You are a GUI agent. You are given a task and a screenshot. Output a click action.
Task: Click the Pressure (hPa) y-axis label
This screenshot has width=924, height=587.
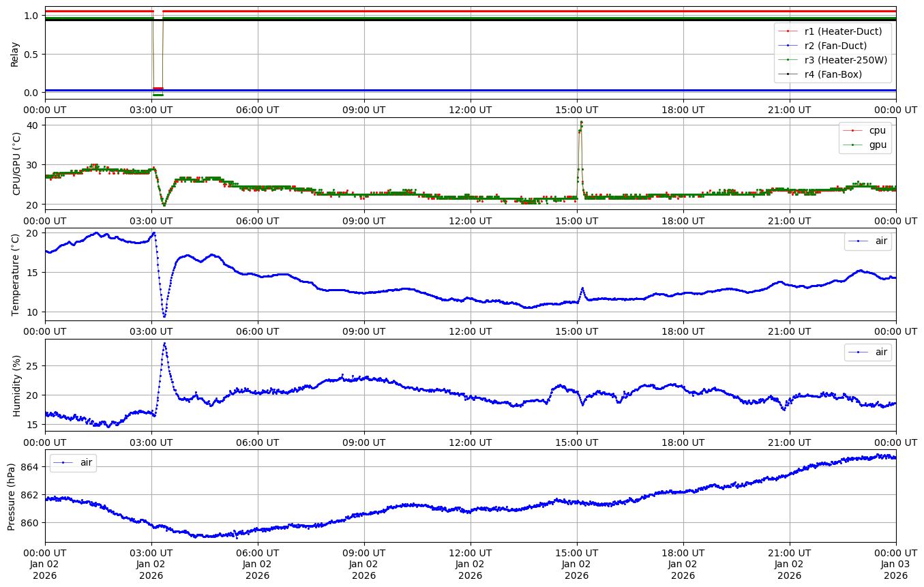[12, 496]
